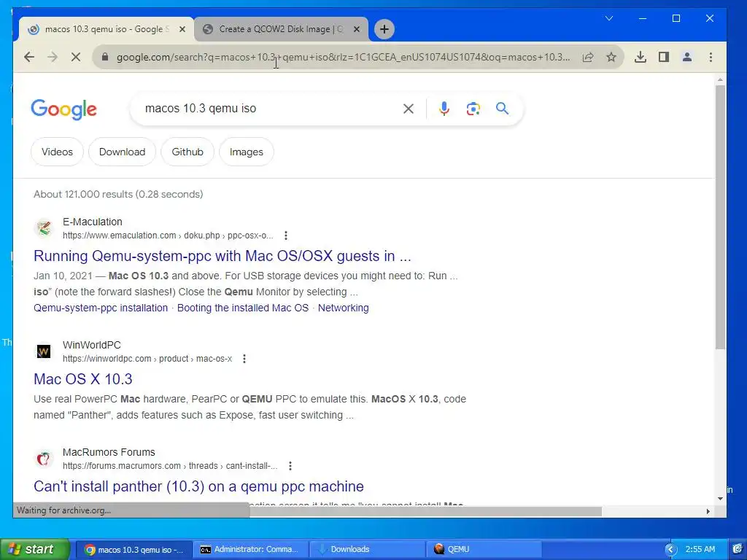Open more options for E-Maculation result
Image resolution: width=747 pixels, height=560 pixels.
[286, 236]
